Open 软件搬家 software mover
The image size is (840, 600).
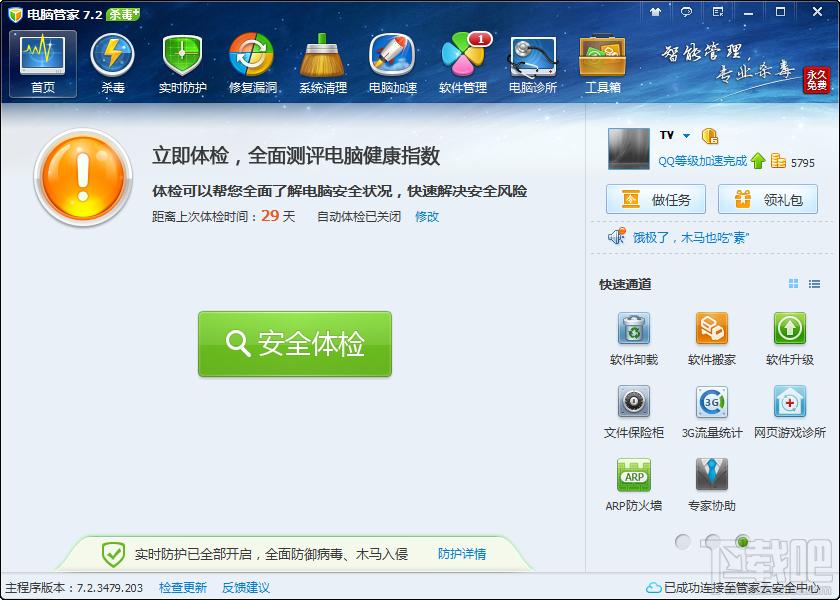[x=711, y=339]
